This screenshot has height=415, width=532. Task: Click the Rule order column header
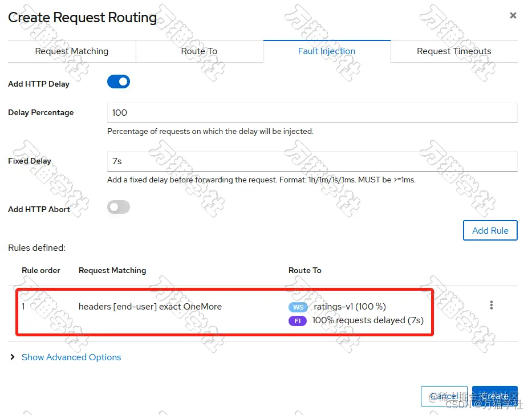[x=40, y=270]
